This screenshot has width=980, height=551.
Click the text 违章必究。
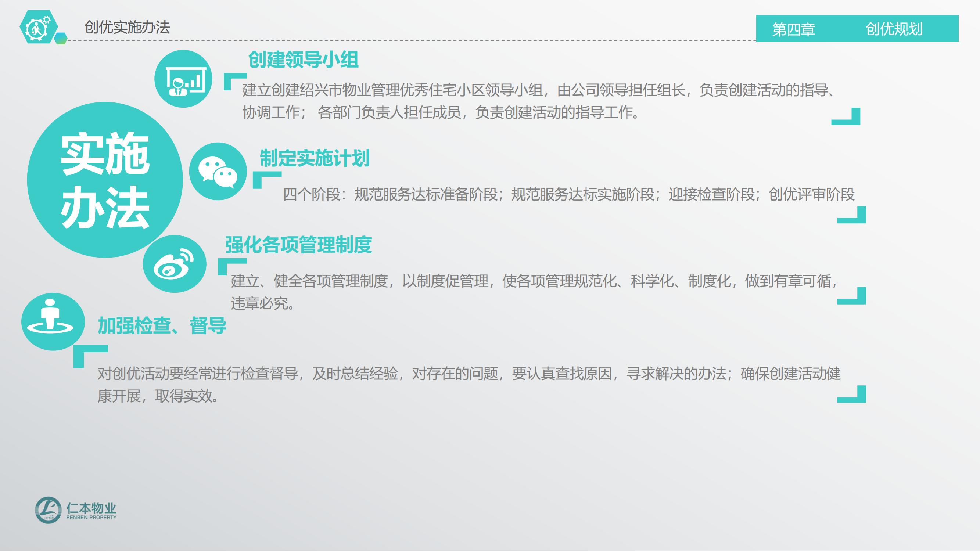[263, 303]
